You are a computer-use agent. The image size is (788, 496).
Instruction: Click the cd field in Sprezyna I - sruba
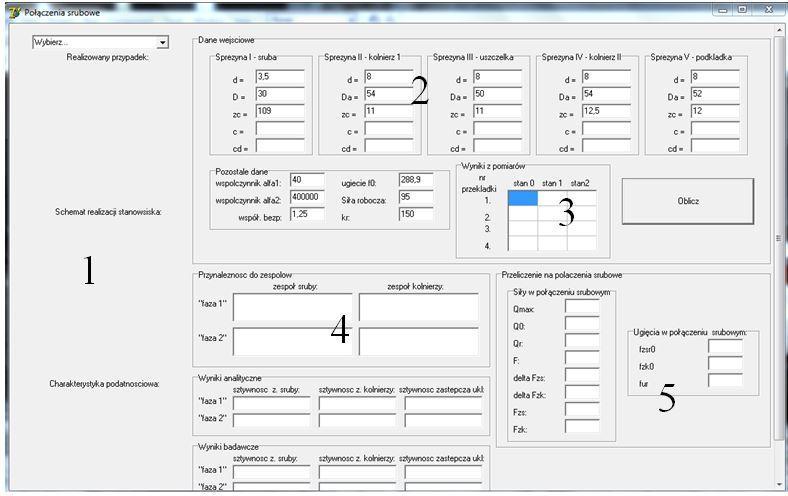pos(280,146)
